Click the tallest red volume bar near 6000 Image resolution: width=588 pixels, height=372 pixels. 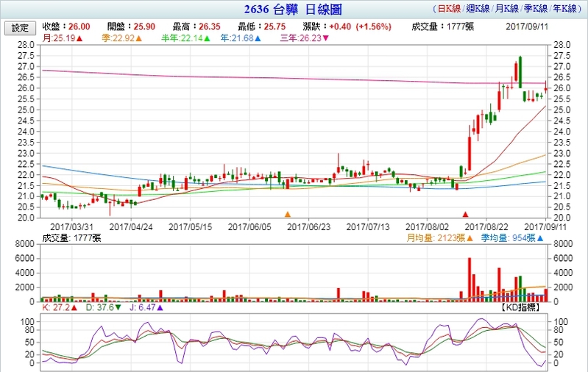coord(470,279)
